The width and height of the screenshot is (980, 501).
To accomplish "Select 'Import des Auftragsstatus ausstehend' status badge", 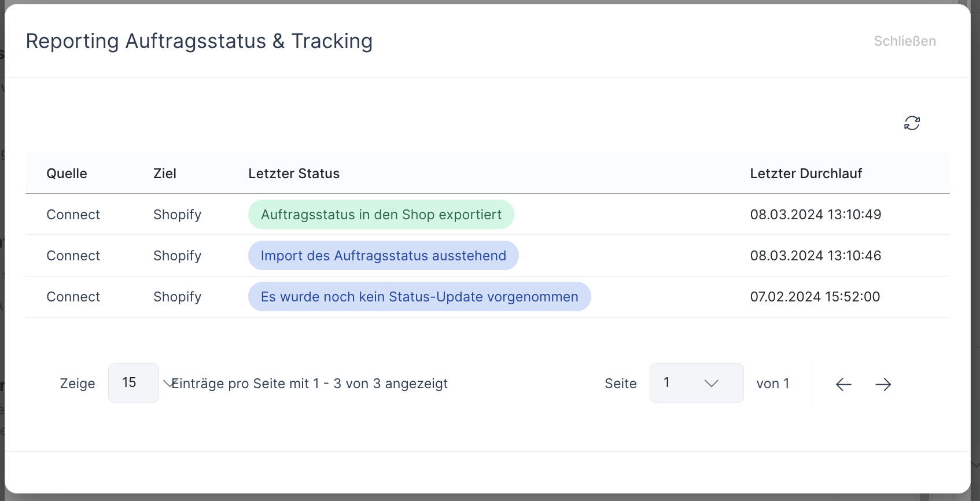I will (x=383, y=256).
